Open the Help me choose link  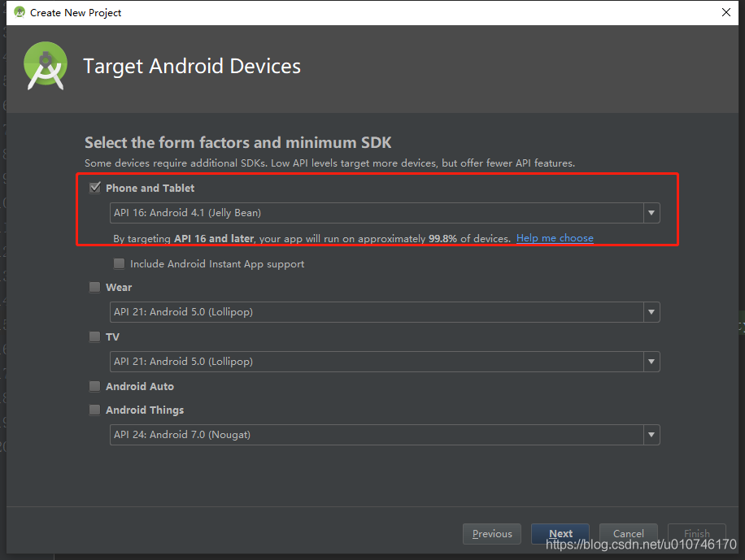point(555,238)
